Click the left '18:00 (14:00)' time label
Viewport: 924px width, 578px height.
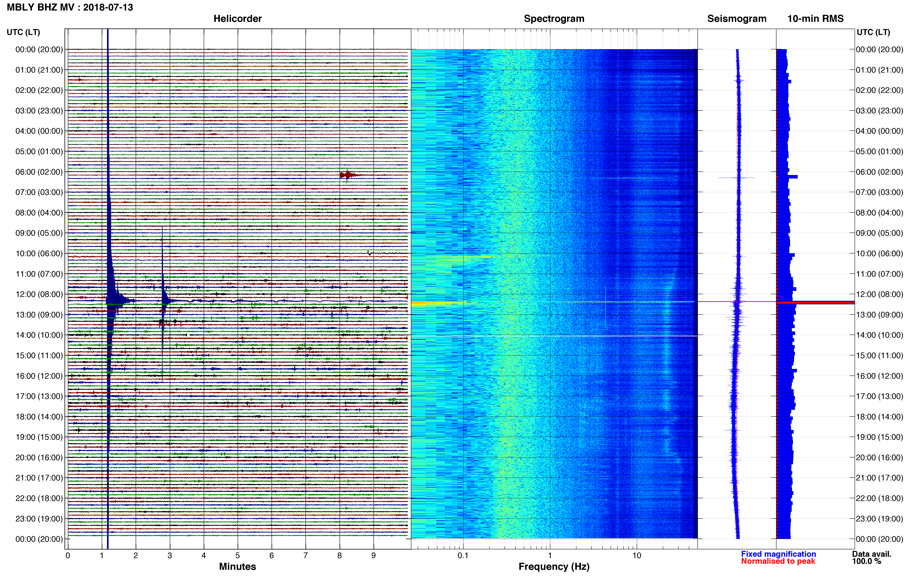pos(39,417)
